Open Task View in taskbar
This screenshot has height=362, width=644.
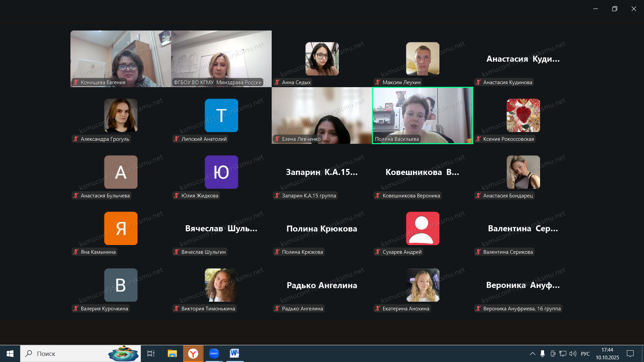[151, 353]
